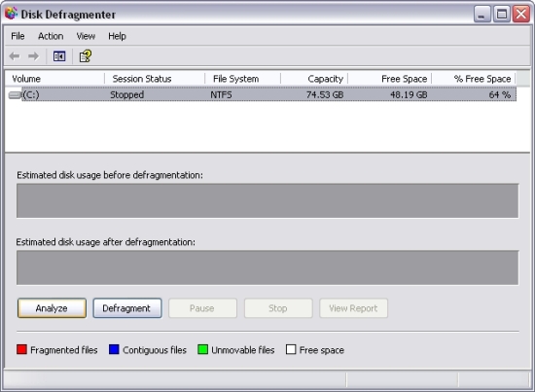
Task: Open the Help menu
Action: tap(117, 36)
